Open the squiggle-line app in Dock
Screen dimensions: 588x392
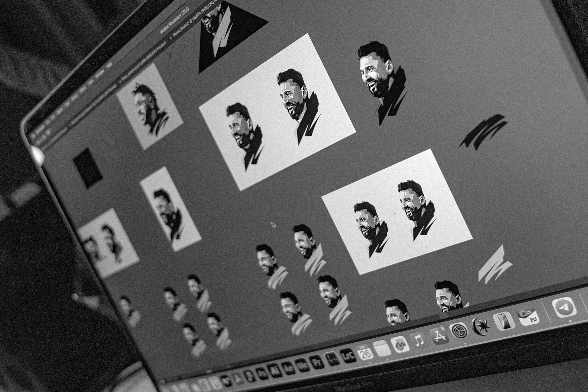point(400,345)
